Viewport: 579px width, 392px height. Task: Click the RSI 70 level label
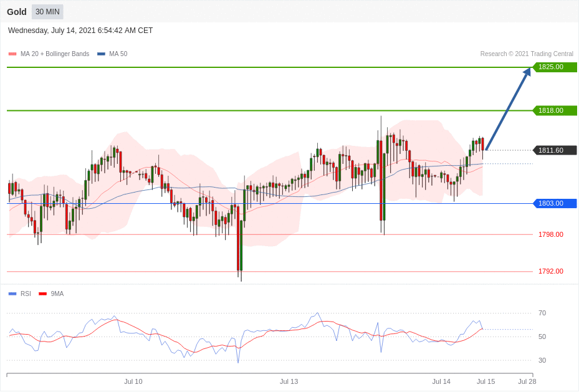pos(542,313)
